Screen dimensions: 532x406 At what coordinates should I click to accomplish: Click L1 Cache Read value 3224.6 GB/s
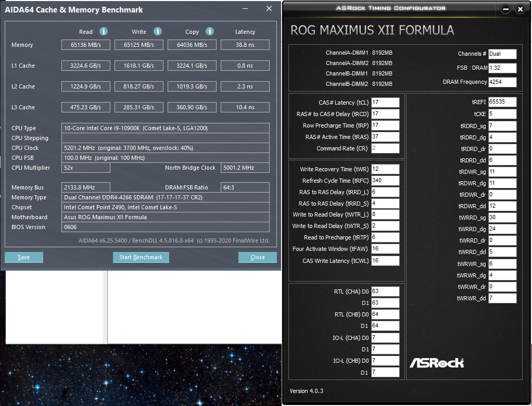[x=86, y=66]
